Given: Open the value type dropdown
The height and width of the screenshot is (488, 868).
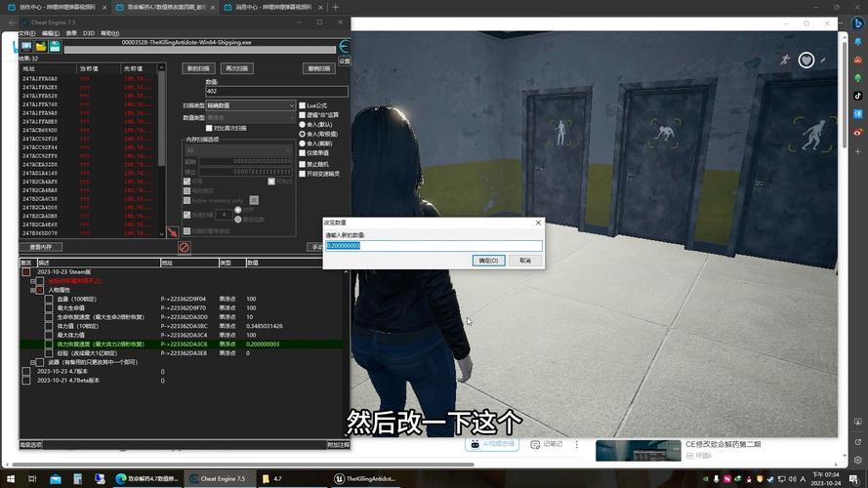Looking at the screenshot, I should tap(251, 118).
